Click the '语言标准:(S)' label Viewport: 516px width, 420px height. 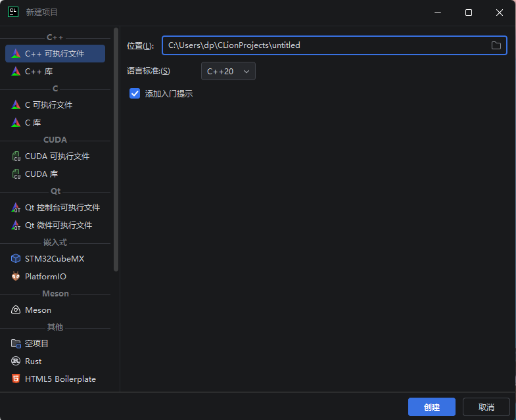(149, 71)
